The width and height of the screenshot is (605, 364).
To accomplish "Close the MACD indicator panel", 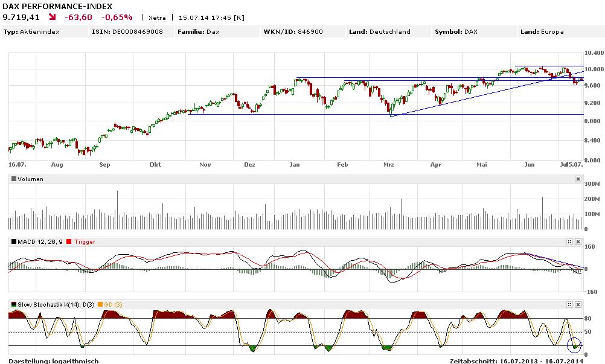I will point(578,241).
